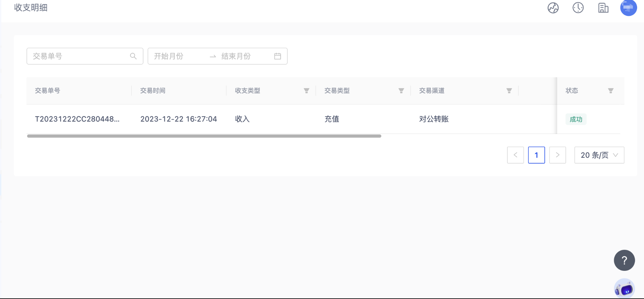644x299 pixels.
Task: Open the robot assistant chat icon
Action: (x=624, y=289)
